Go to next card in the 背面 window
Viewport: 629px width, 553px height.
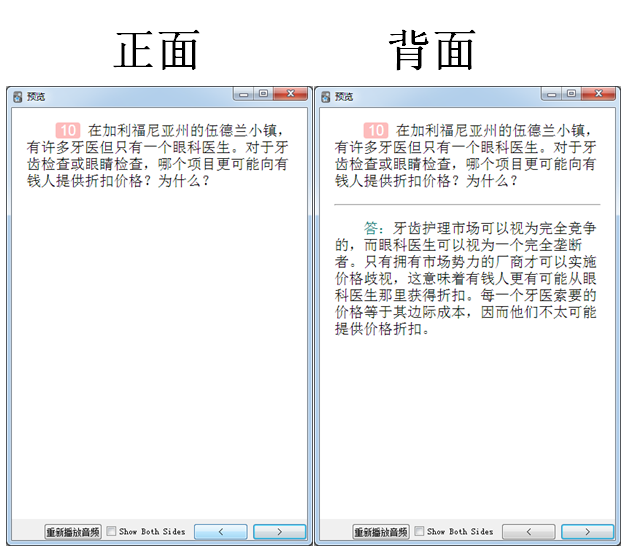[588, 532]
